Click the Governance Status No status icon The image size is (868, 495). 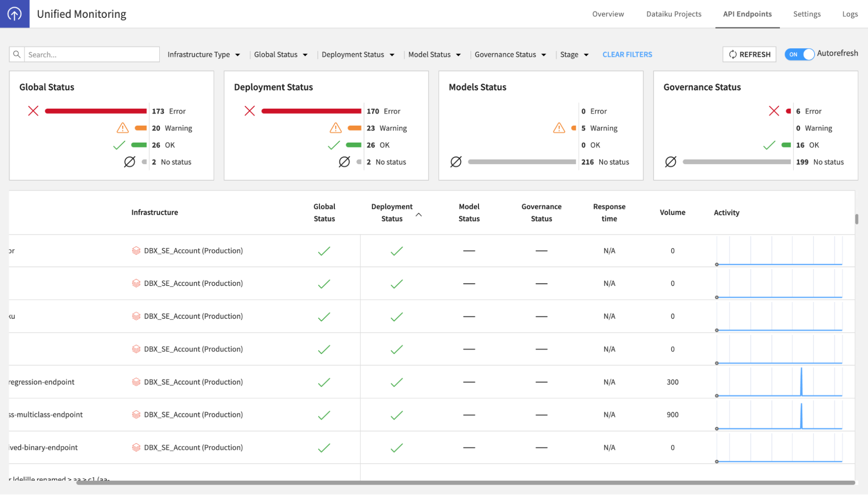tap(671, 162)
